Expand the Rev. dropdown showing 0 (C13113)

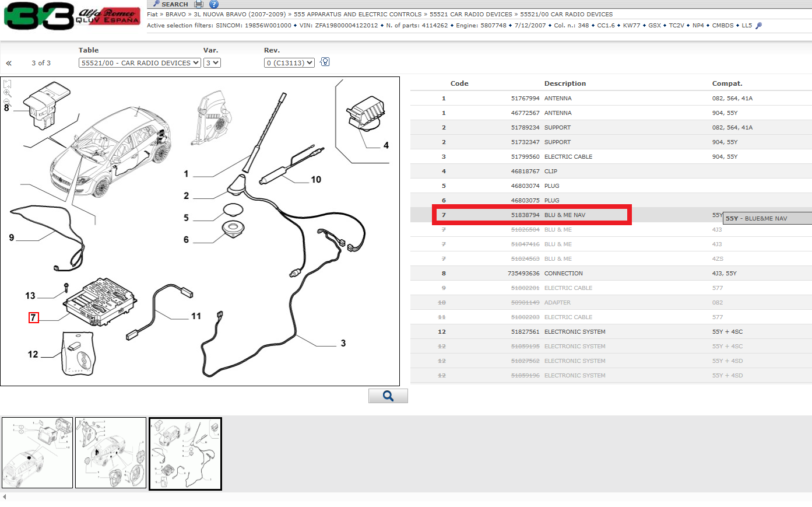(289, 63)
